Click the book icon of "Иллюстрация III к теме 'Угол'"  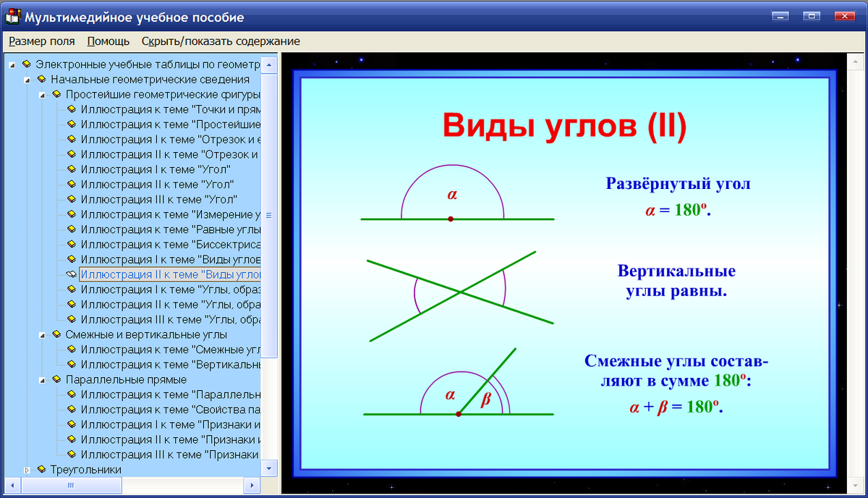(72, 199)
